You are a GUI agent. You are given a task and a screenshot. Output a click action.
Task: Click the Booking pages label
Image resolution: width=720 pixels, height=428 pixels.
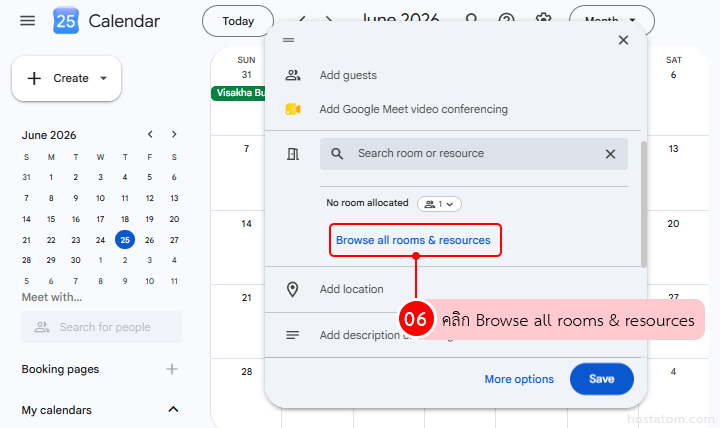pyautogui.click(x=60, y=369)
